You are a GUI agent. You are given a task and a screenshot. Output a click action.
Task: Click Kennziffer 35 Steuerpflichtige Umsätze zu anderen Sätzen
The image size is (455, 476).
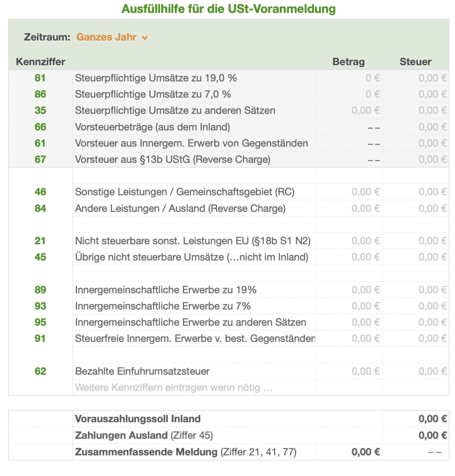pos(40,111)
